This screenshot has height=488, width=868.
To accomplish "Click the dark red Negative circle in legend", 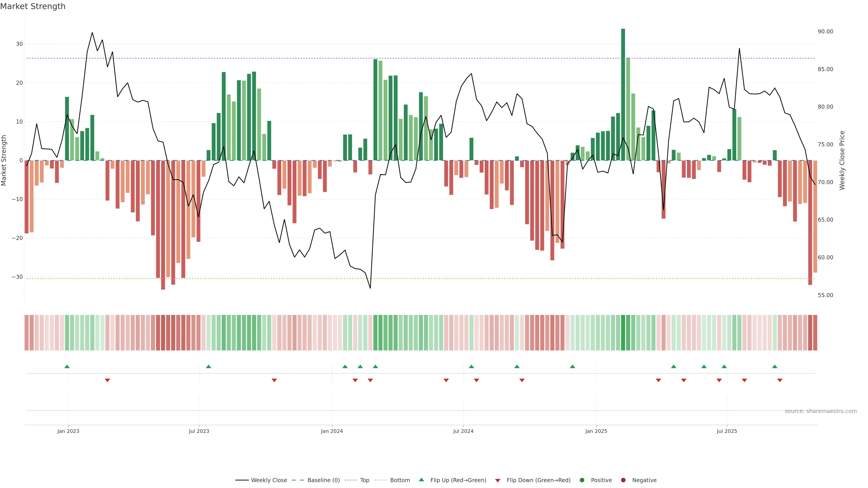I will pos(623,480).
